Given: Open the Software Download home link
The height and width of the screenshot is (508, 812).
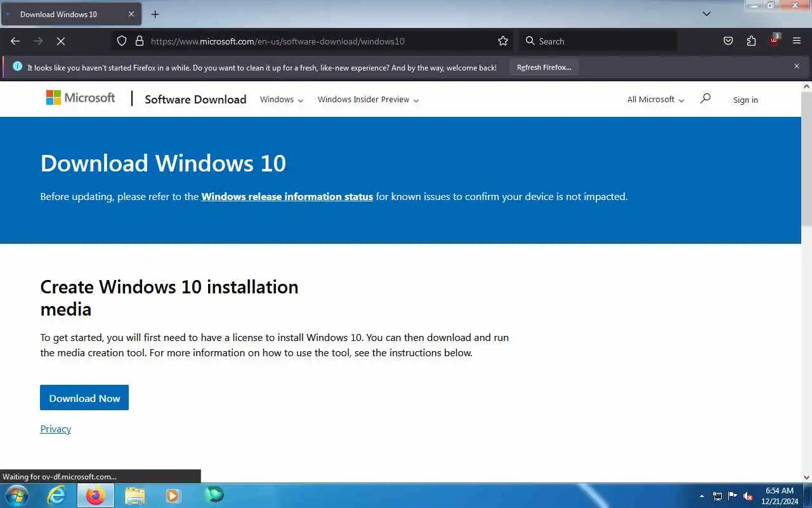Looking at the screenshot, I should [x=195, y=99].
